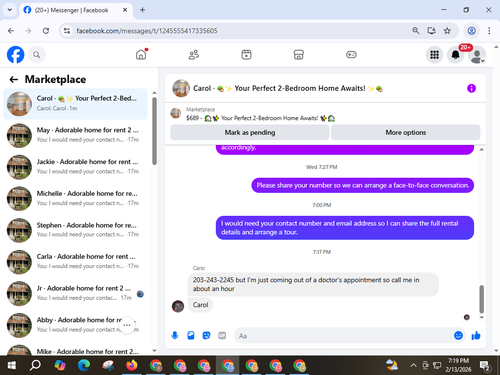Bookmark this page with star icon
Screen dimensions: 500x375
pyautogui.click(x=447, y=31)
